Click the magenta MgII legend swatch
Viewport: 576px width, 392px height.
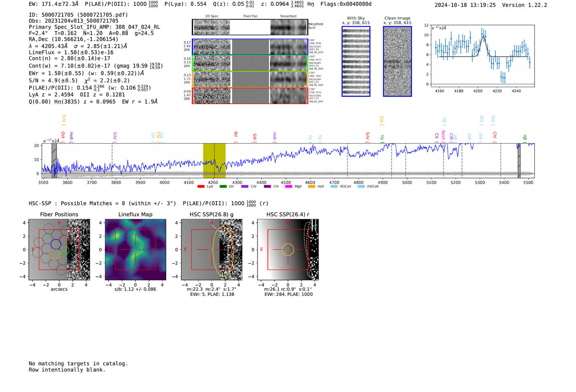(288, 186)
